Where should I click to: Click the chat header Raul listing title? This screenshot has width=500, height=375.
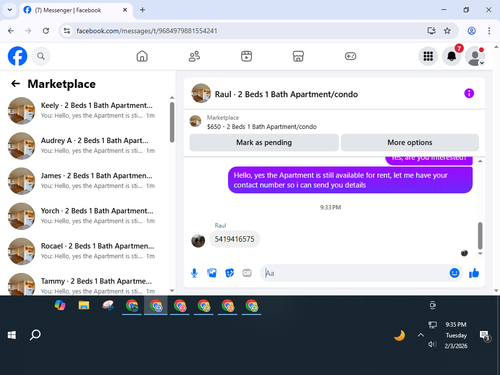point(286,94)
